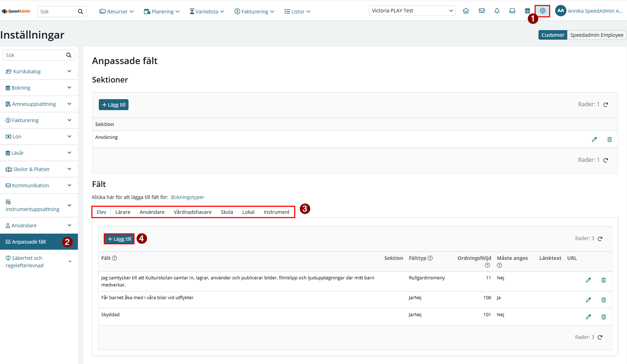Switch to the Vårdnadshavare tab
This screenshot has width=627, height=364.
coord(193,212)
